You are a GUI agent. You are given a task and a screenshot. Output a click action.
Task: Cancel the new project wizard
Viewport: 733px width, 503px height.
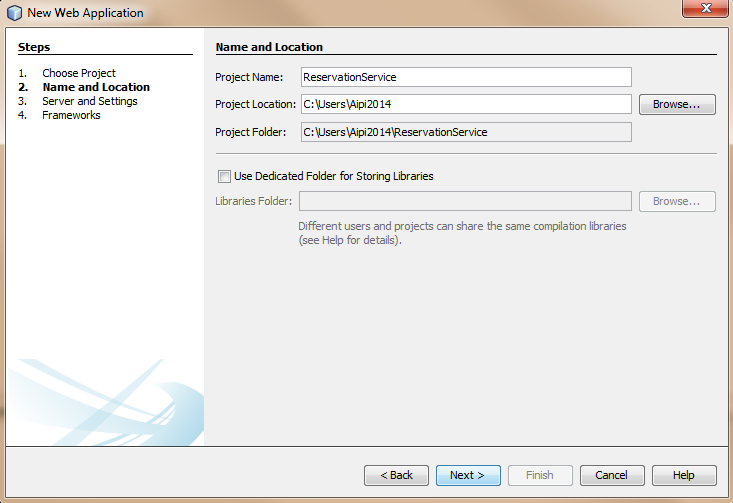[612, 475]
